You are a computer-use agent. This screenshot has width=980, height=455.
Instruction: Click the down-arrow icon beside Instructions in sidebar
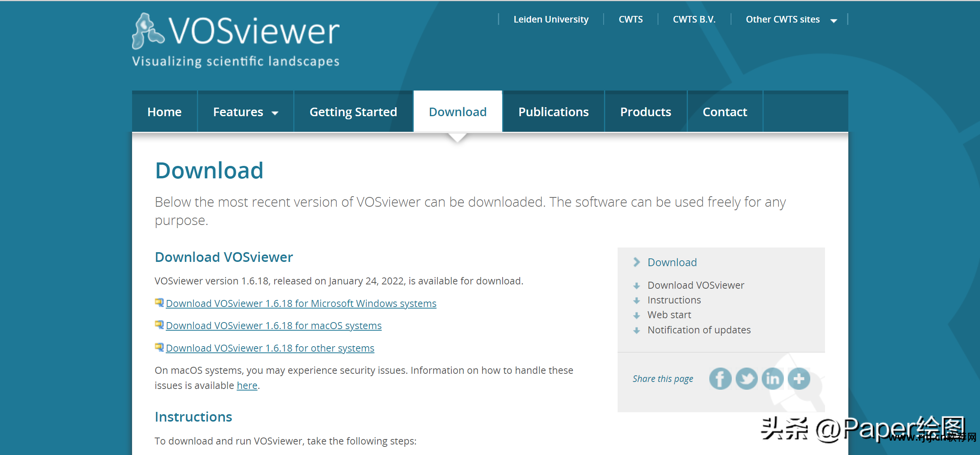(x=636, y=301)
